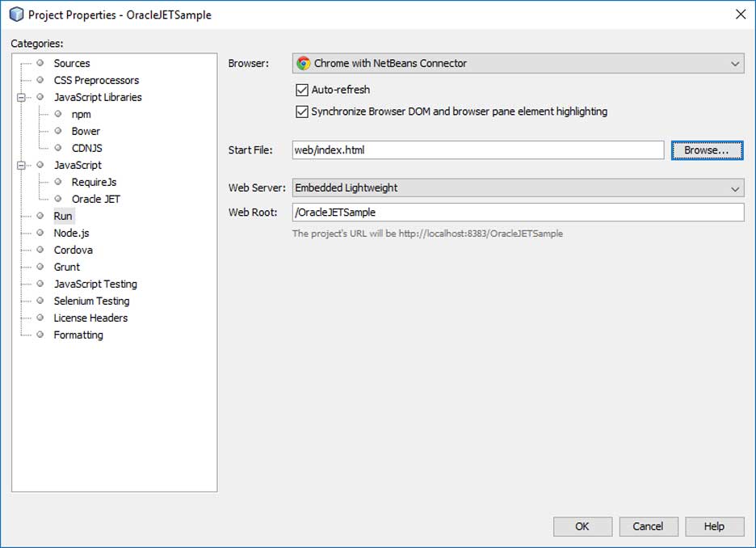The width and height of the screenshot is (756, 548).
Task: Collapse the JavaScript Libraries tree node
Action: pos(21,98)
